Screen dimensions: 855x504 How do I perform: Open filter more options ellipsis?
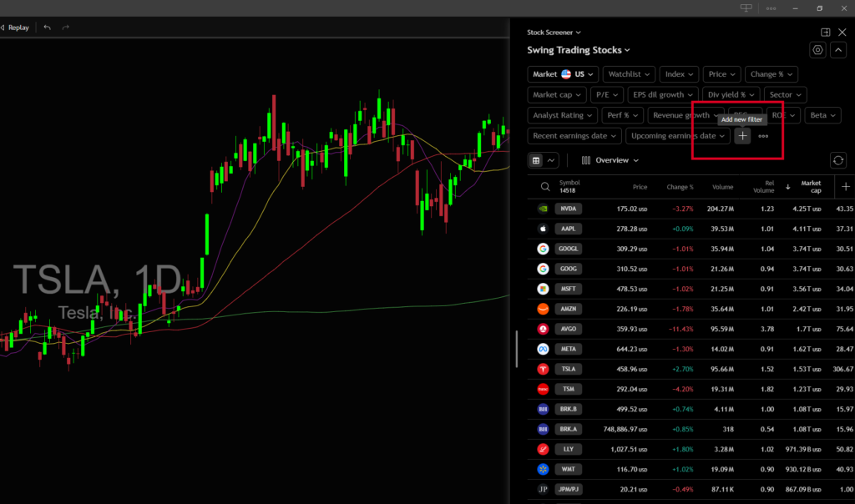tap(763, 136)
